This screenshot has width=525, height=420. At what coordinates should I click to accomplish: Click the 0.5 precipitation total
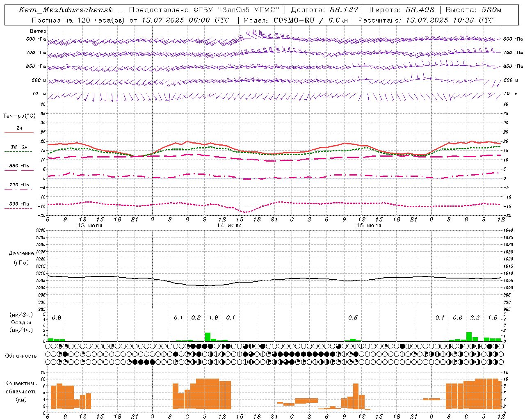(353, 318)
